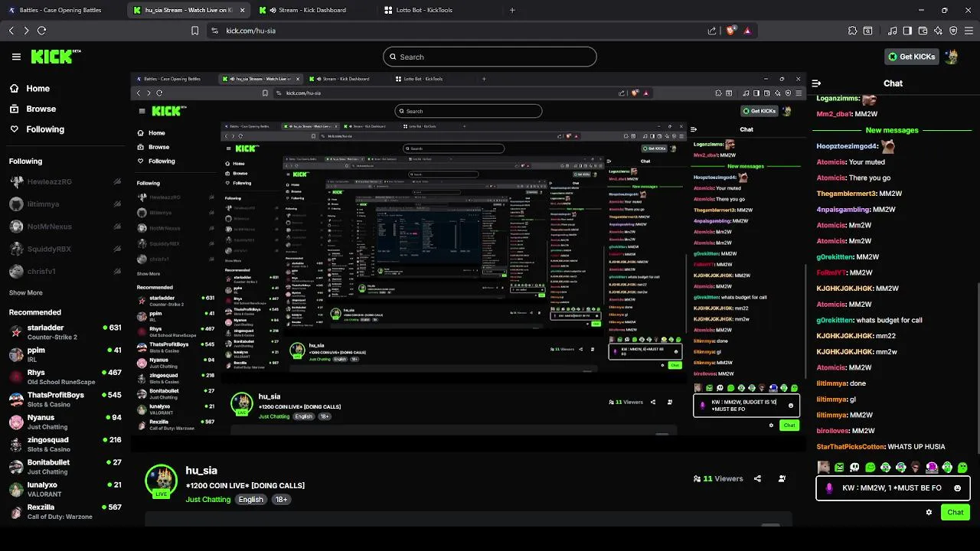This screenshot has width=980, height=551.
Task: Insert the first face photo emote
Action: pos(824,468)
